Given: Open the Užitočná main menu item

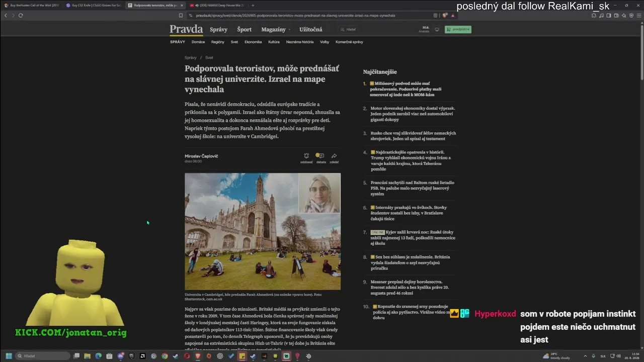Looking at the screenshot, I should coord(311,30).
